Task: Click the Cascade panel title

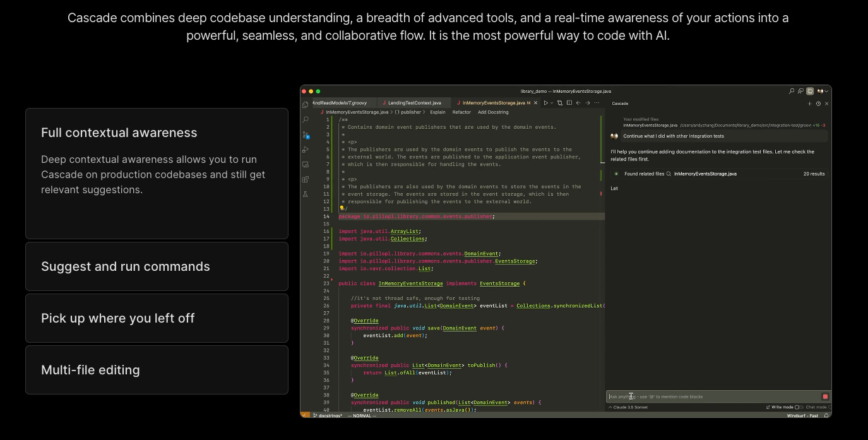Action: 620,104
